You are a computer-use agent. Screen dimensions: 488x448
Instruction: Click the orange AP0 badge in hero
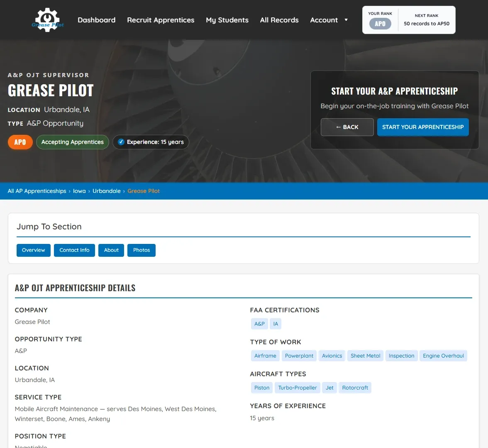20,142
